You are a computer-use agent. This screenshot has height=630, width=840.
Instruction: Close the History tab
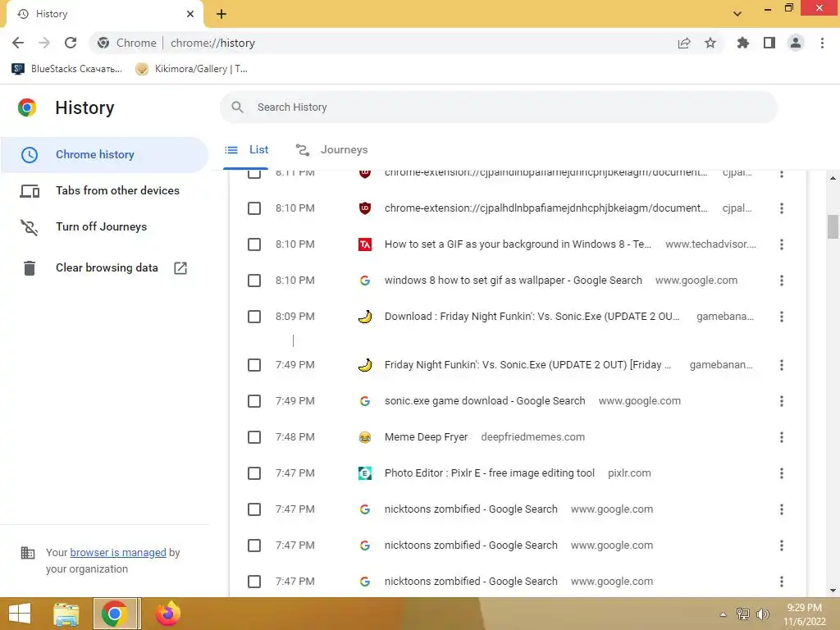[x=190, y=14]
